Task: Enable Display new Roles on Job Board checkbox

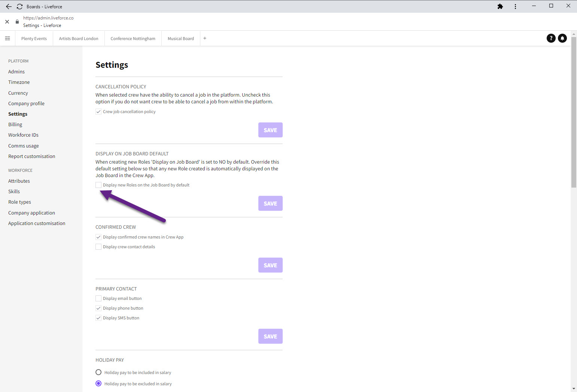Action: pos(98,185)
